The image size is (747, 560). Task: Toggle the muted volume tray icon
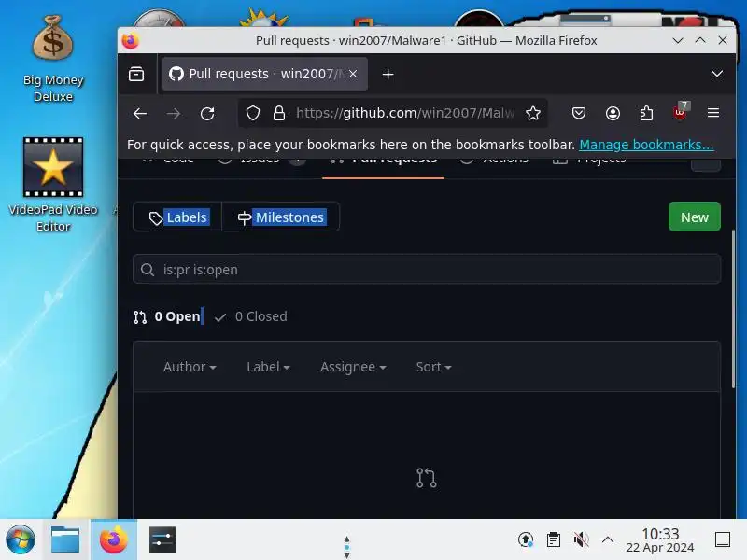pos(581,540)
